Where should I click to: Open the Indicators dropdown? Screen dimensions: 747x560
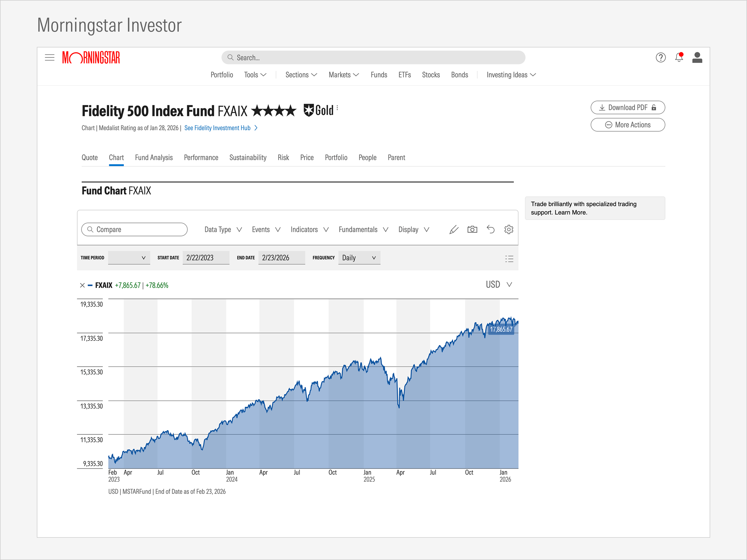click(310, 229)
